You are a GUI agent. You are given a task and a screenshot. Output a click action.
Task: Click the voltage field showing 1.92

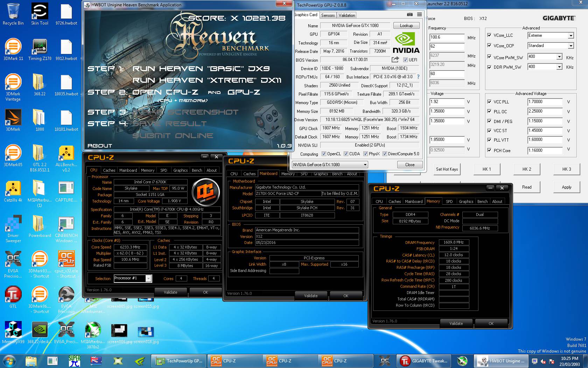coord(447,102)
